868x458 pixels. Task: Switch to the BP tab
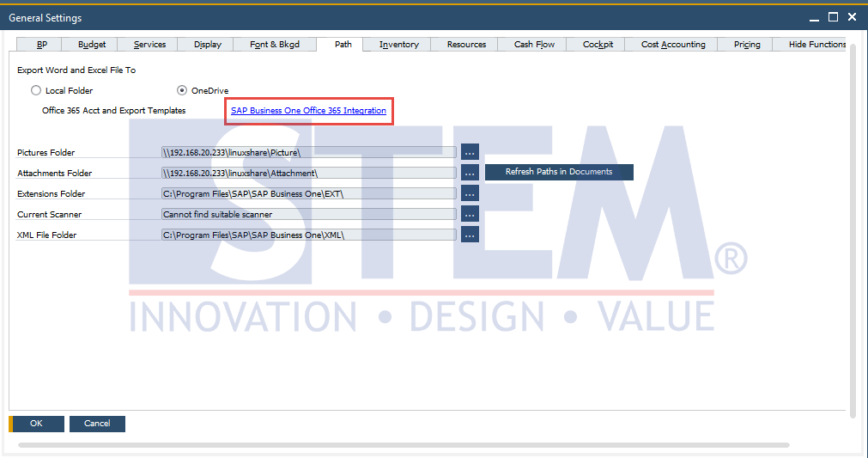39,45
